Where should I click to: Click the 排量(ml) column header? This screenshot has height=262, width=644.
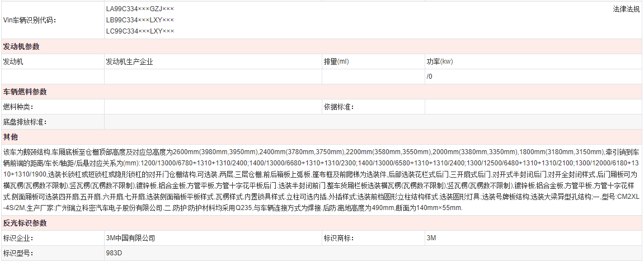click(x=336, y=61)
